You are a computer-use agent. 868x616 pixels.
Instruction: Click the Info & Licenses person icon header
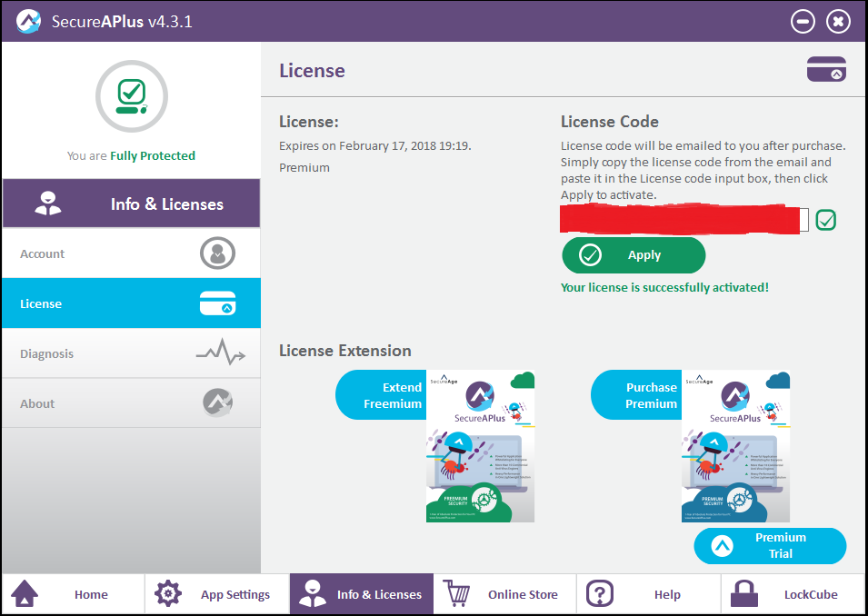click(x=48, y=204)
